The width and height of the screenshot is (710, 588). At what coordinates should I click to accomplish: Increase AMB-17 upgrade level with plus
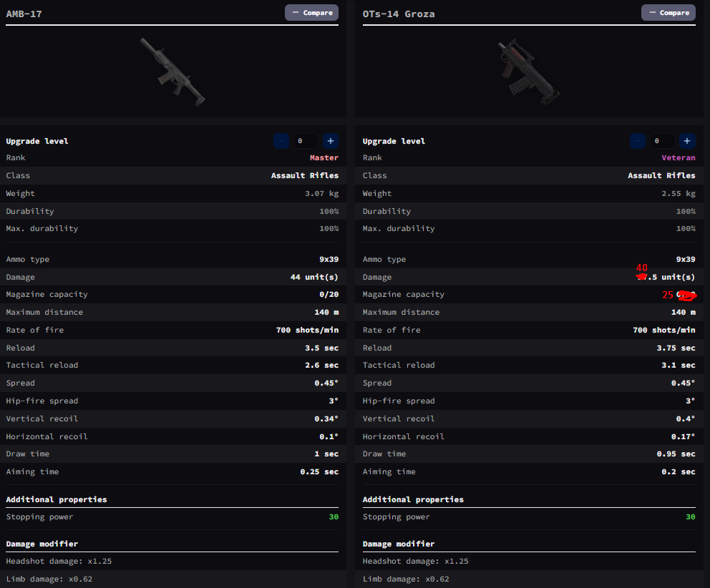(331, 141)
